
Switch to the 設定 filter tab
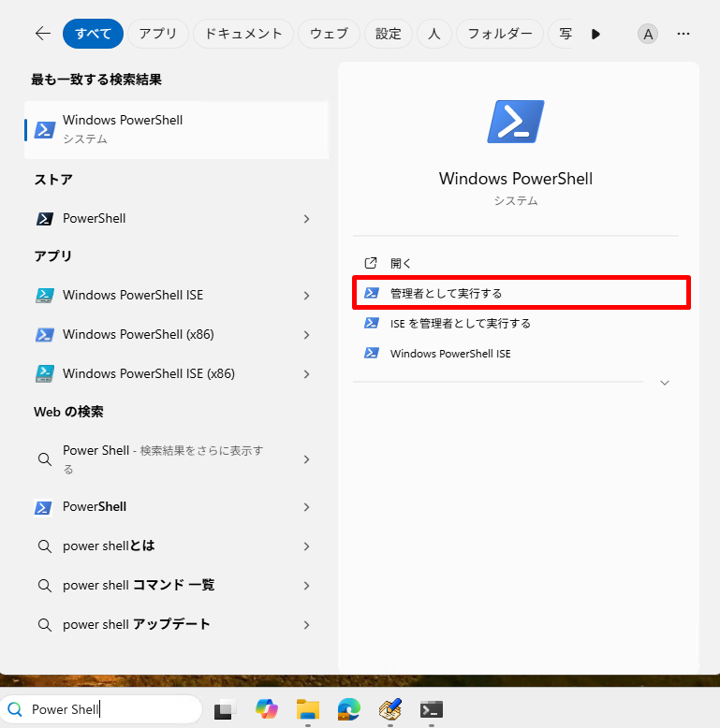389,34
